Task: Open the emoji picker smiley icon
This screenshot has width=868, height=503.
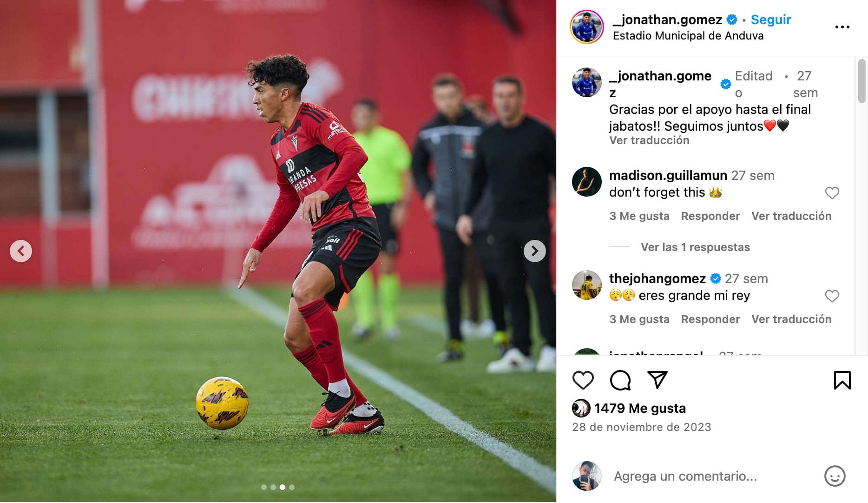Action: (835, 476)
